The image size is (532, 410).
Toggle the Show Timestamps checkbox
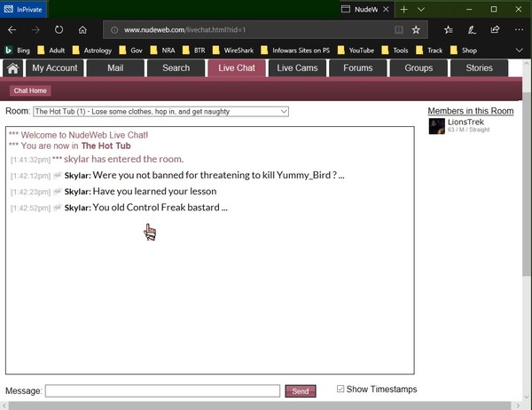pos(341,389)
